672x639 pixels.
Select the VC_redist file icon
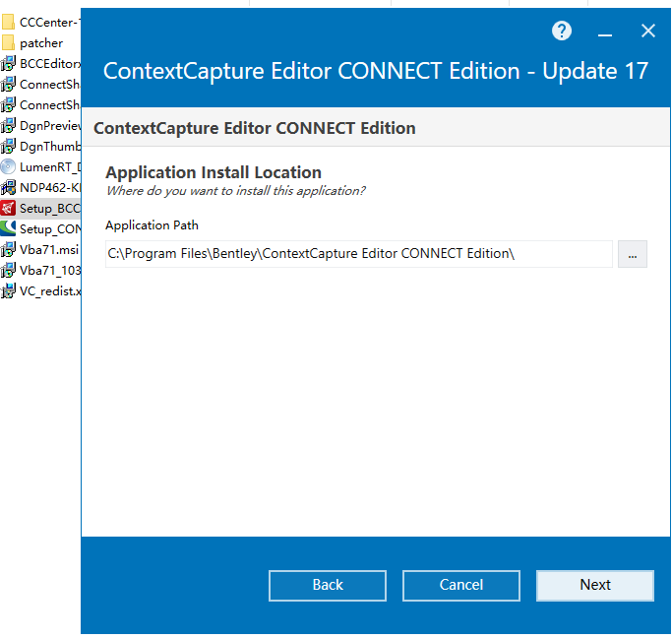coord(8,290)
